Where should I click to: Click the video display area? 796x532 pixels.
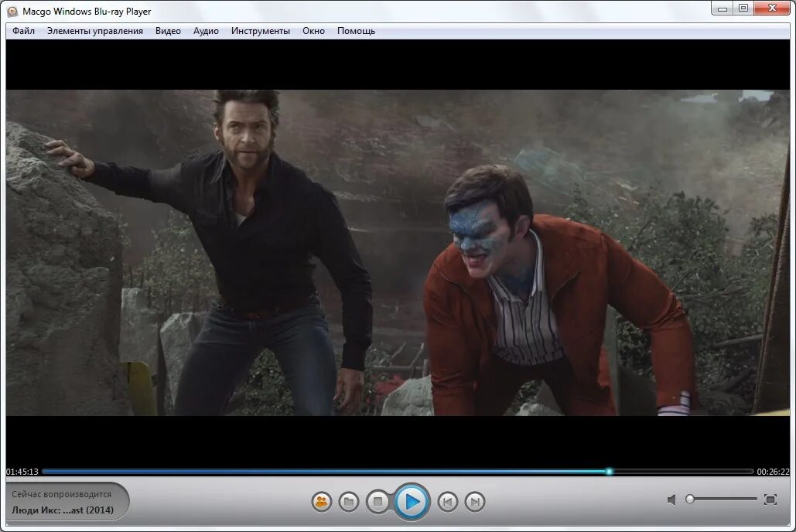pos(398,253)
